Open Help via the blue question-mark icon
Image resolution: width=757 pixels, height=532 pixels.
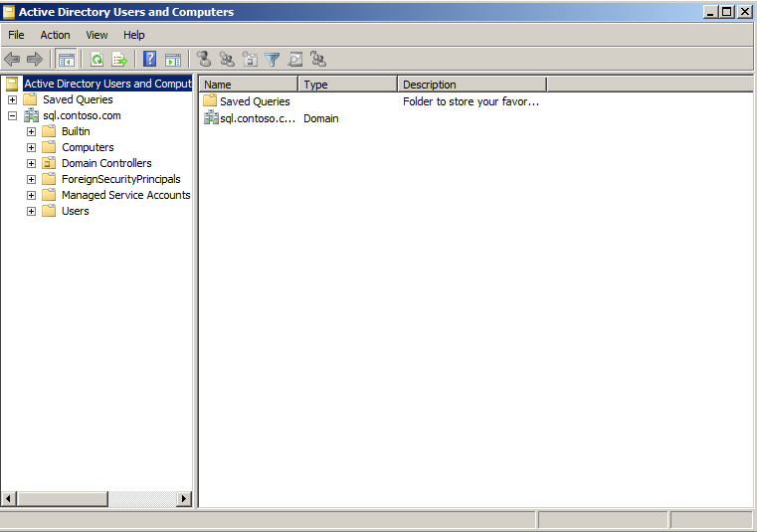coord(149,60)
